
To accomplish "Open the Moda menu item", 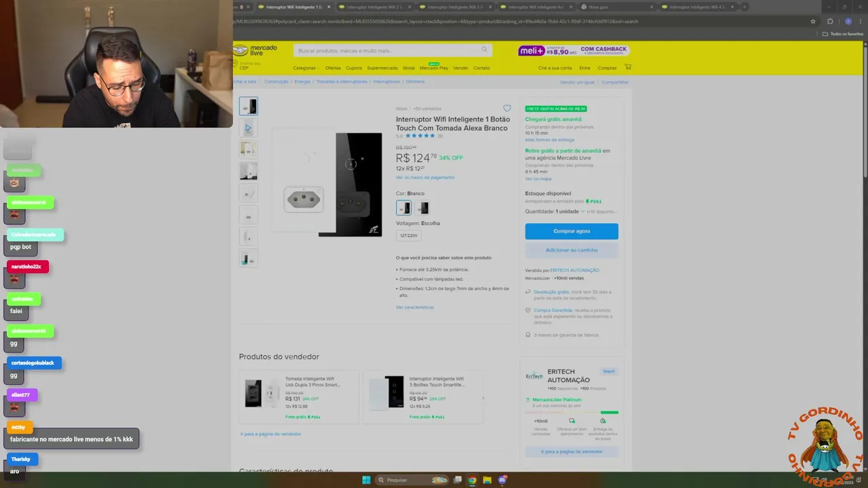I will (x=409, y=68).
